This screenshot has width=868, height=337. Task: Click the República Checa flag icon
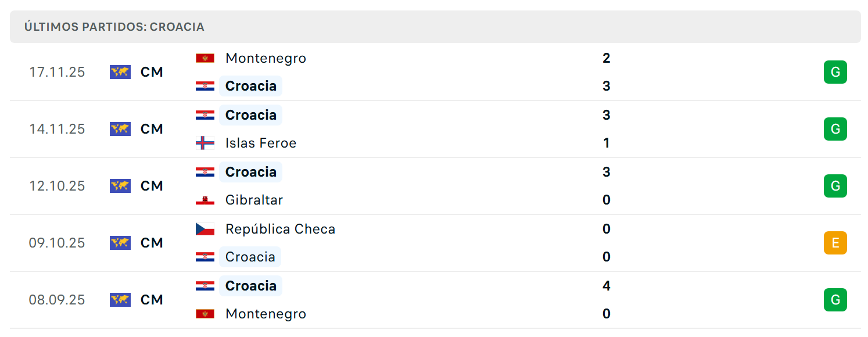click(x=205, y=229)
